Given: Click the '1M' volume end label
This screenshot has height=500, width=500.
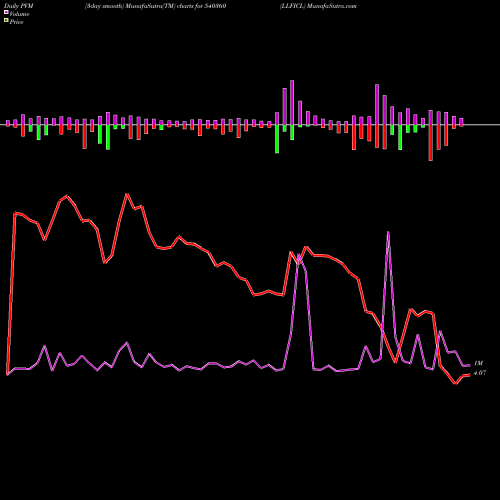Looking at the screenshot, I should click(x=478, y=363).
